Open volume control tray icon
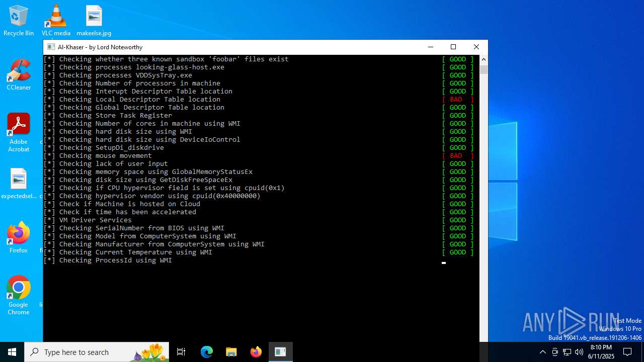 point(579,352)
